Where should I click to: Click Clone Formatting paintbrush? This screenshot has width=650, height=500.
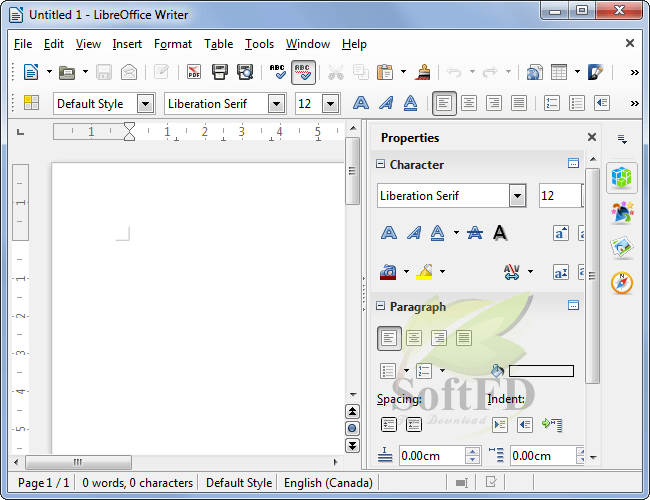(x=422, y=72)
